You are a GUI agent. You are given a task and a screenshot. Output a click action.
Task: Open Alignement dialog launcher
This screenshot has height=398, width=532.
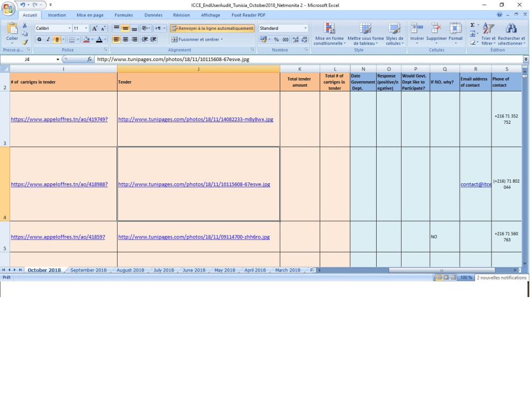coord(252,50)
